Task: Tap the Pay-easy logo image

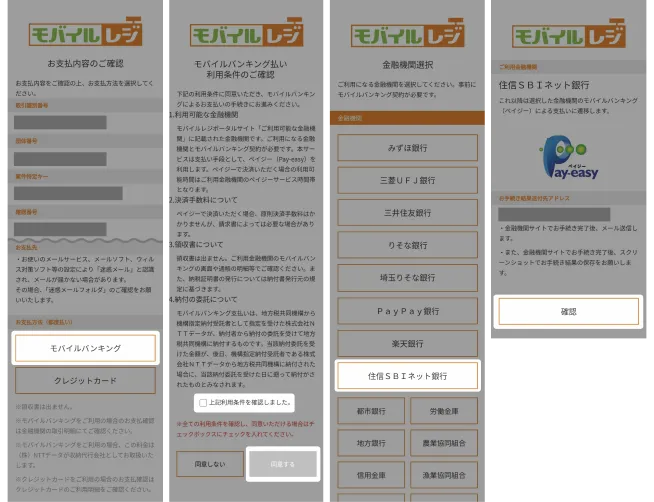Action: [569, 157]
